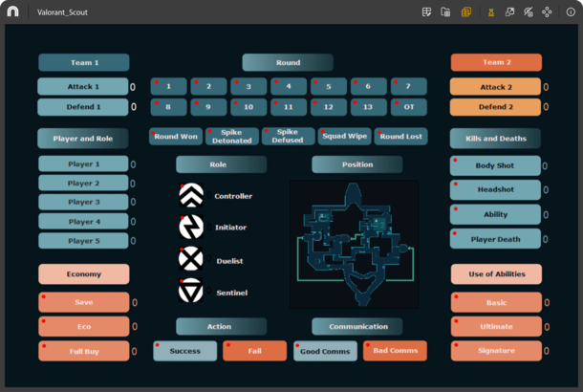Click the Valorant_Scout title text
Viewport: 583px width, 392px height.
point(62,12)
